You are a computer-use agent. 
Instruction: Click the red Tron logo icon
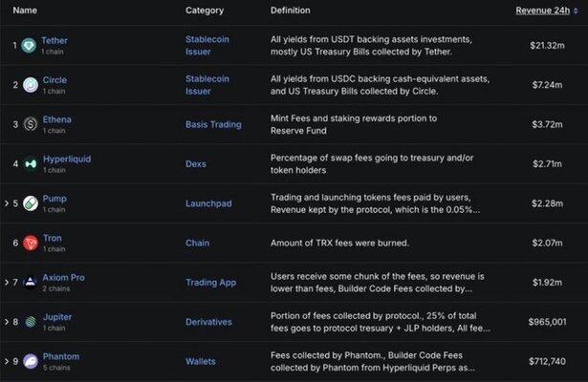click(x=31, y=244)
